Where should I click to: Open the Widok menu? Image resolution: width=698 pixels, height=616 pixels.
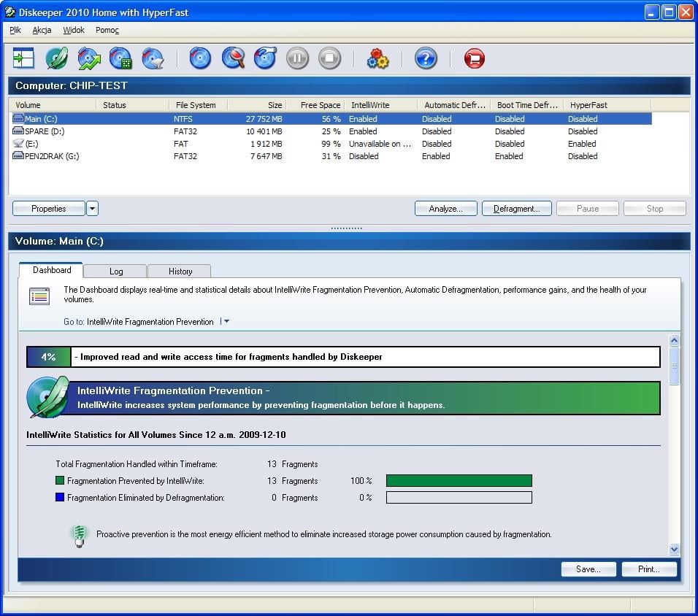tap(74, 30)
